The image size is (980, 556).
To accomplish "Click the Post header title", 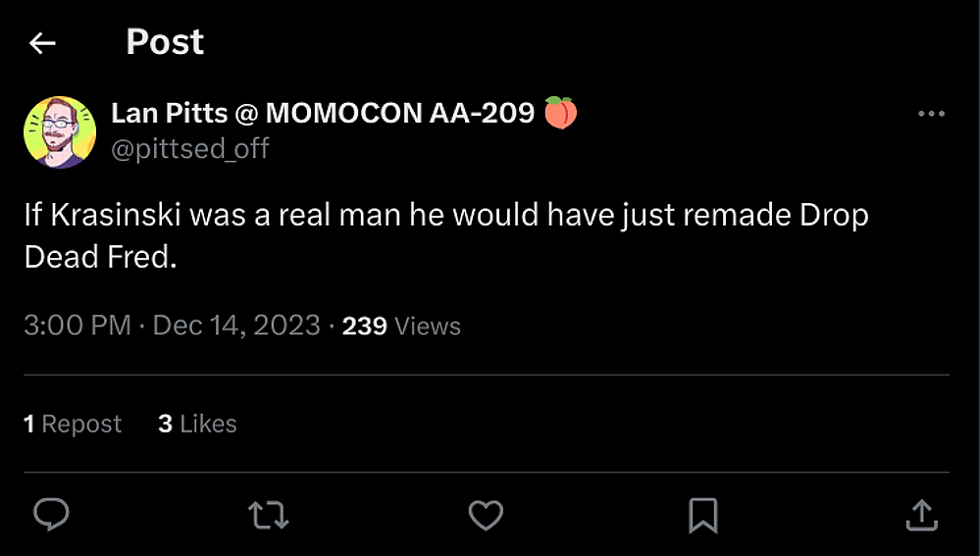I will 165,42.
